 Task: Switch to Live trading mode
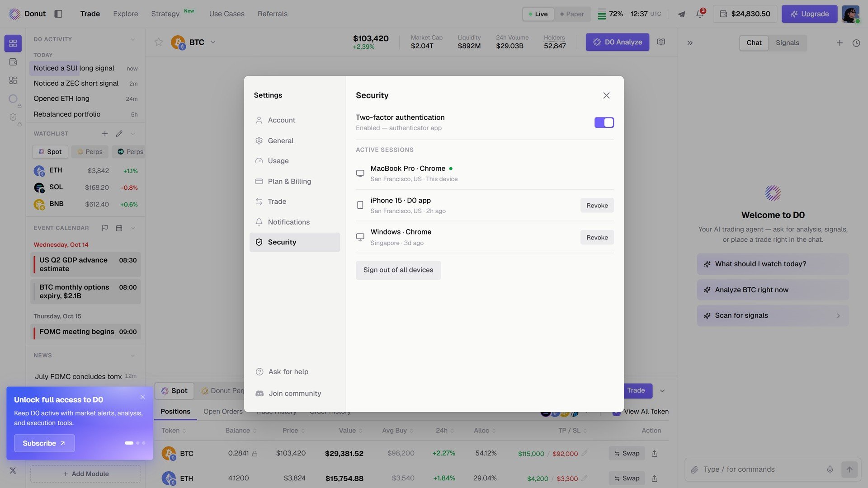coord(538,14)
